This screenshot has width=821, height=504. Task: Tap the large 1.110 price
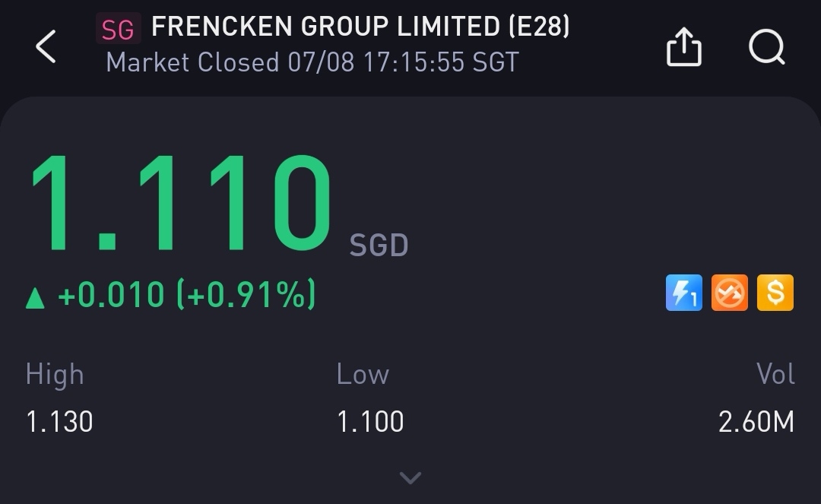(x=181, y=204)
